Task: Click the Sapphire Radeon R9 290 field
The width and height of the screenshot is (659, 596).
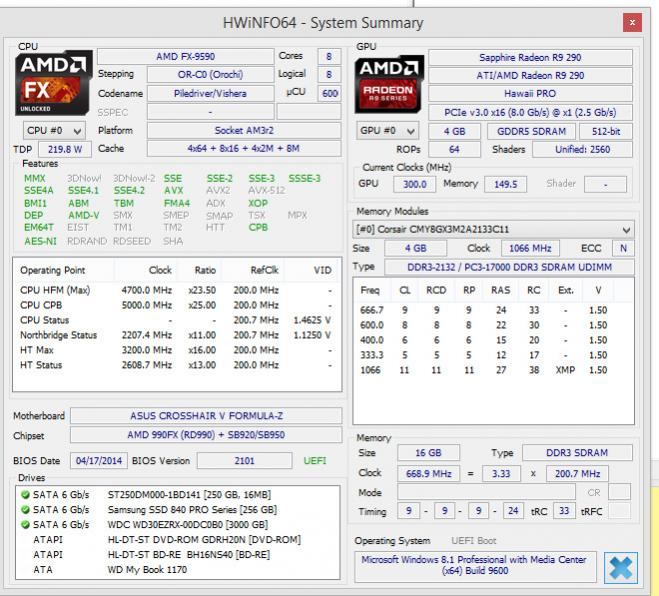Action: (x=530, y=57)
